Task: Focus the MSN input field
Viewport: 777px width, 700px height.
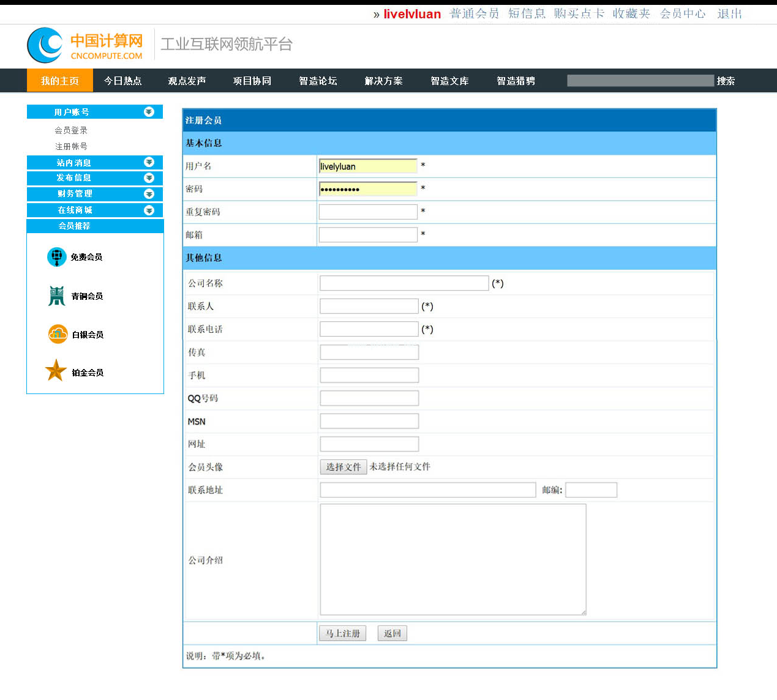Action: 369,421
